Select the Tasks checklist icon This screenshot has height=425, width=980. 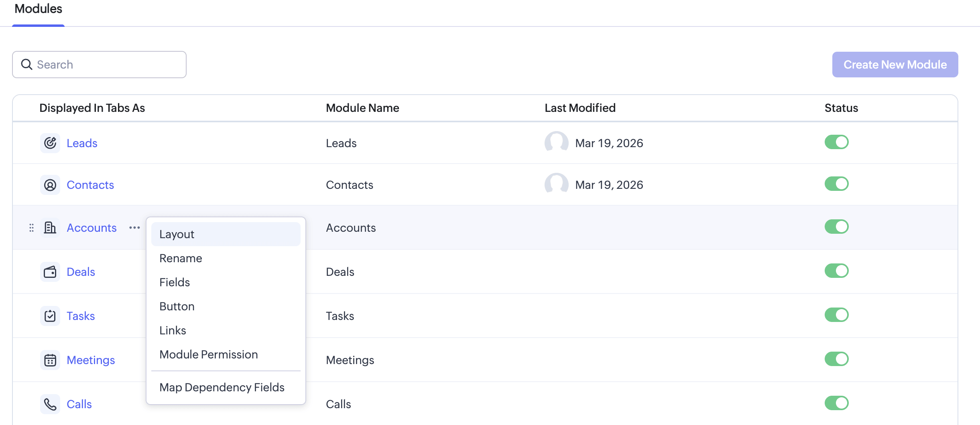click(x=50, y=316)
